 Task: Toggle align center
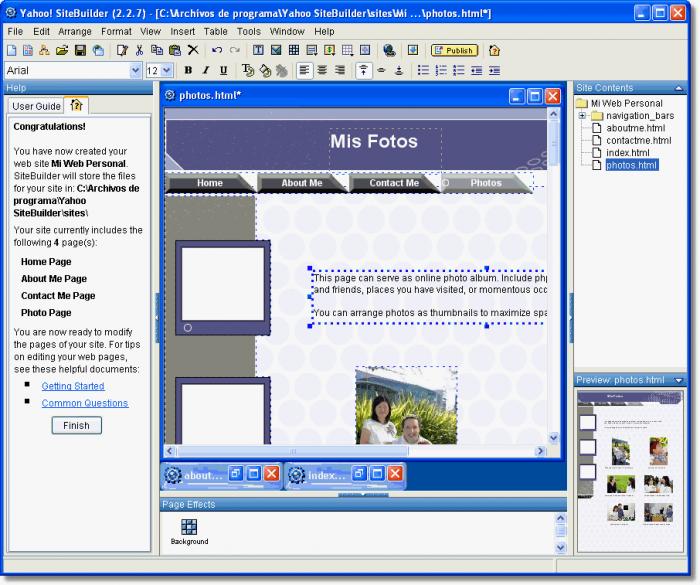pyautogui.click(x=322, y=71)
